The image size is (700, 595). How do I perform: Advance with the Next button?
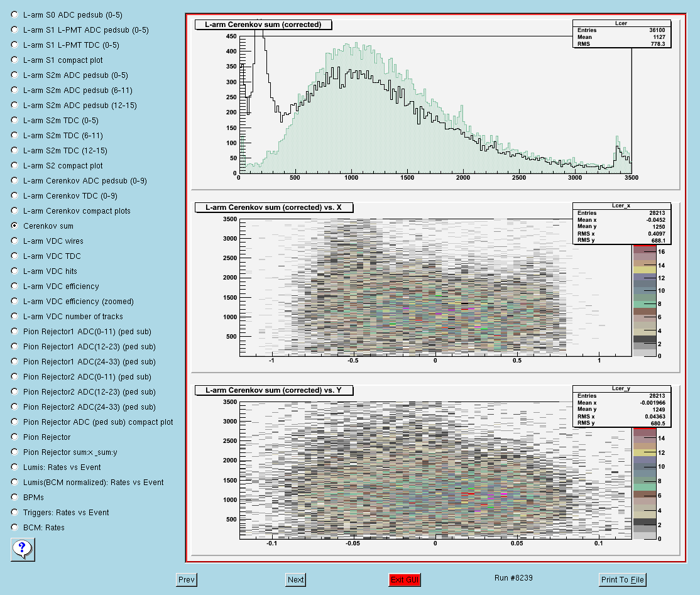295,580
